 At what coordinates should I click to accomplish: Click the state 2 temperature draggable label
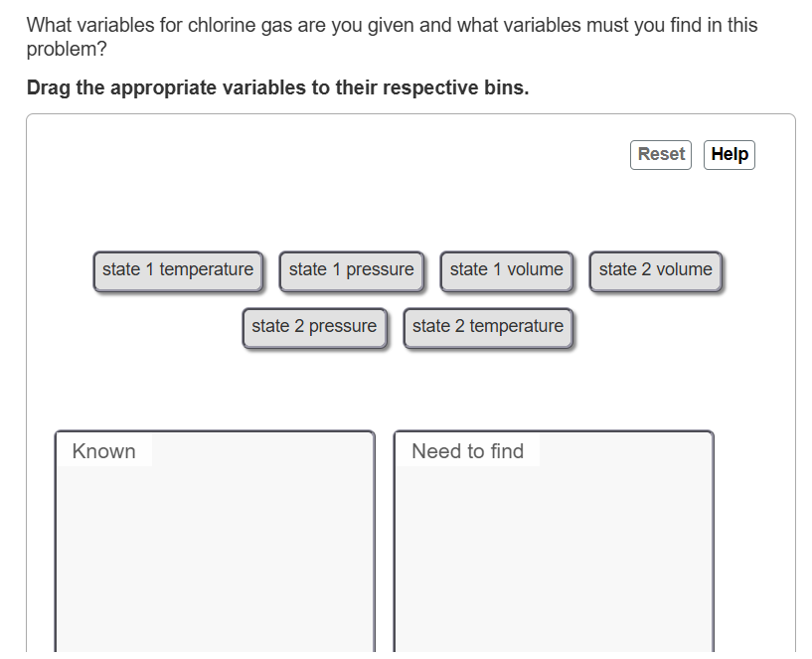click(x=488, y=326)
